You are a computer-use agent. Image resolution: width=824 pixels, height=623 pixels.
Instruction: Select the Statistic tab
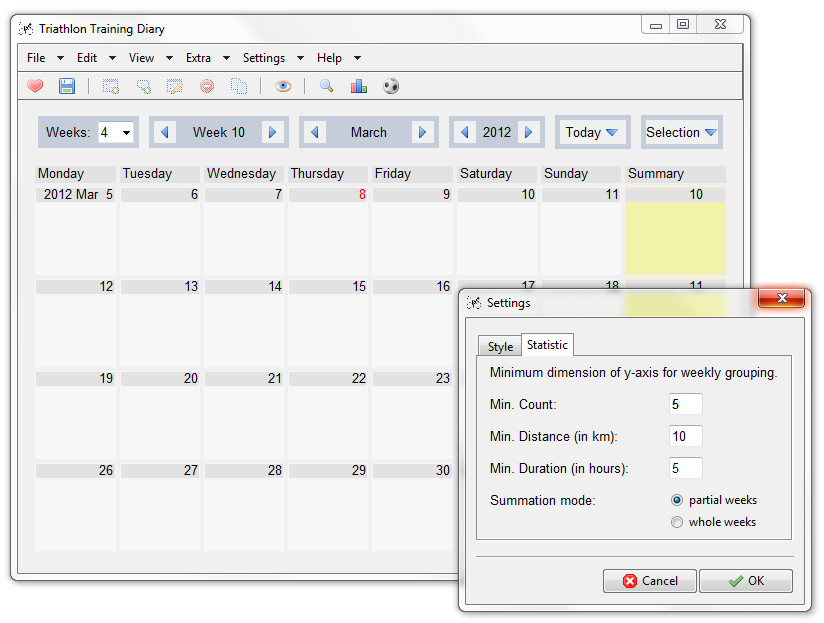pos(547,345)
